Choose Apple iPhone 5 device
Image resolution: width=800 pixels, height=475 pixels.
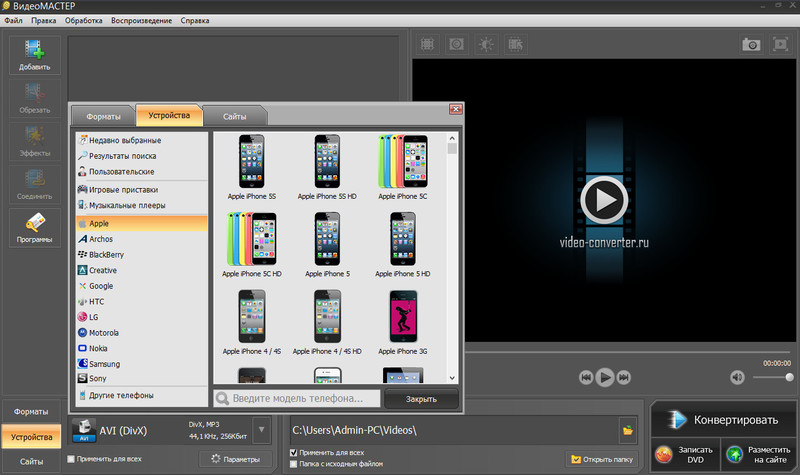click(327, 245)
